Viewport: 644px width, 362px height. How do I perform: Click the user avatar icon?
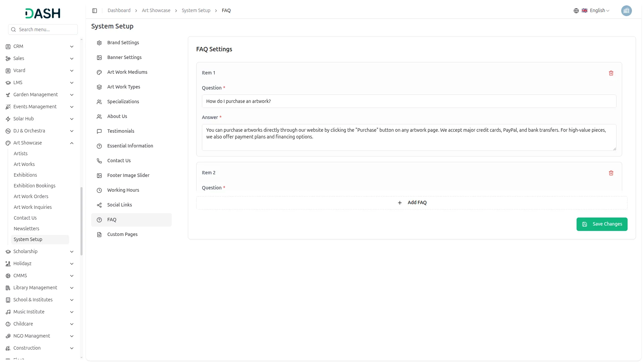(x=626, y=11)
